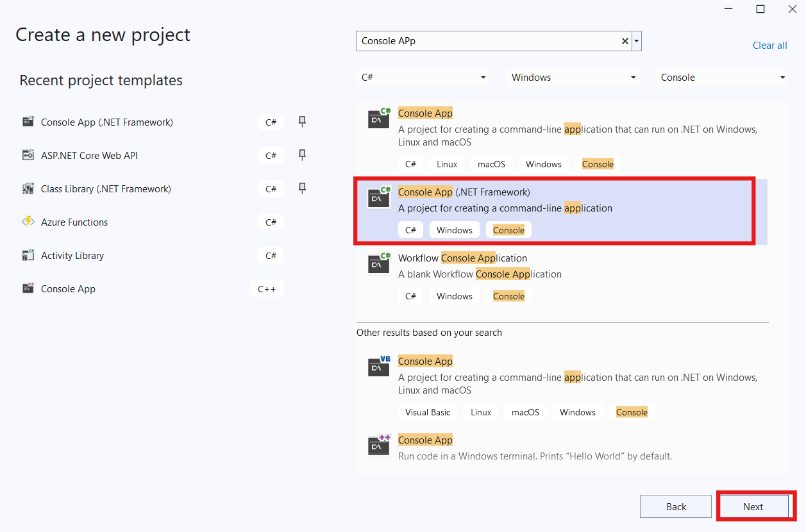Click the Clear all link

pos(769,46)
